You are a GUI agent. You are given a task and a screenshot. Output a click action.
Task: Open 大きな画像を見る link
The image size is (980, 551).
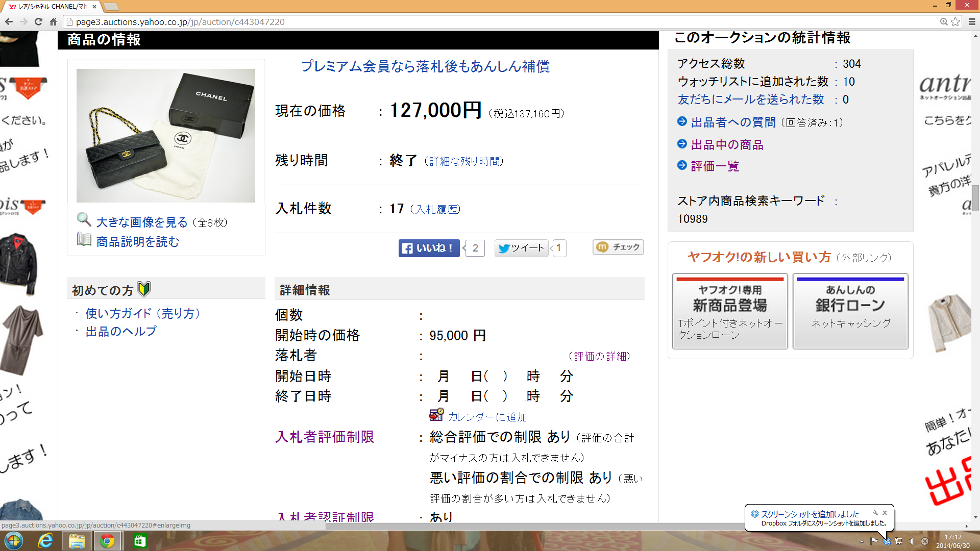pyautogui.click(x=142, y=222)
